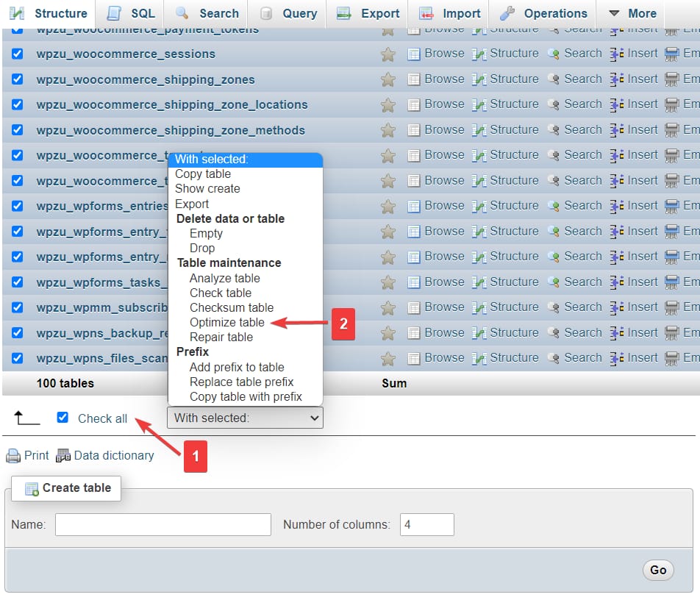Screen dimensions: 700x600
Task: Click the Import tab icon
Action: click(426, 14)
